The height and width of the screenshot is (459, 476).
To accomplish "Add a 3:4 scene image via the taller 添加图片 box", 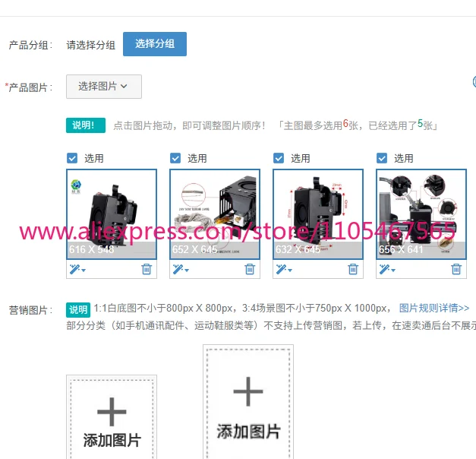I will 248,402.
